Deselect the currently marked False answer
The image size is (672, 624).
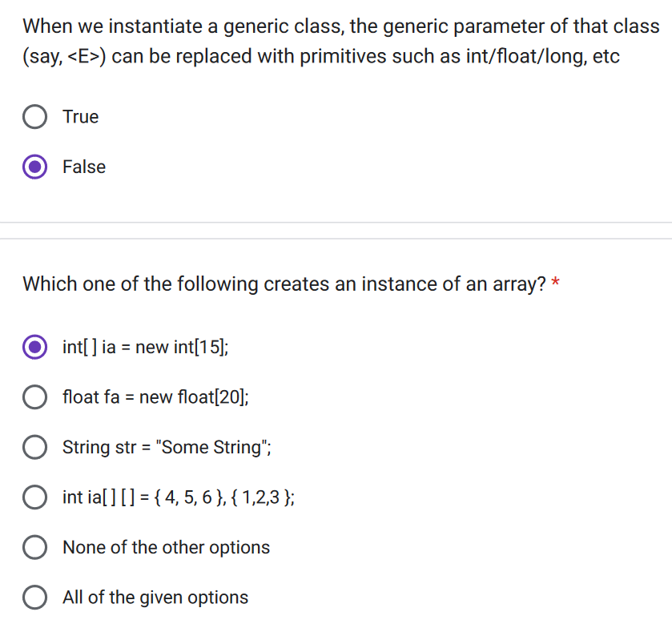click(34, 167)
